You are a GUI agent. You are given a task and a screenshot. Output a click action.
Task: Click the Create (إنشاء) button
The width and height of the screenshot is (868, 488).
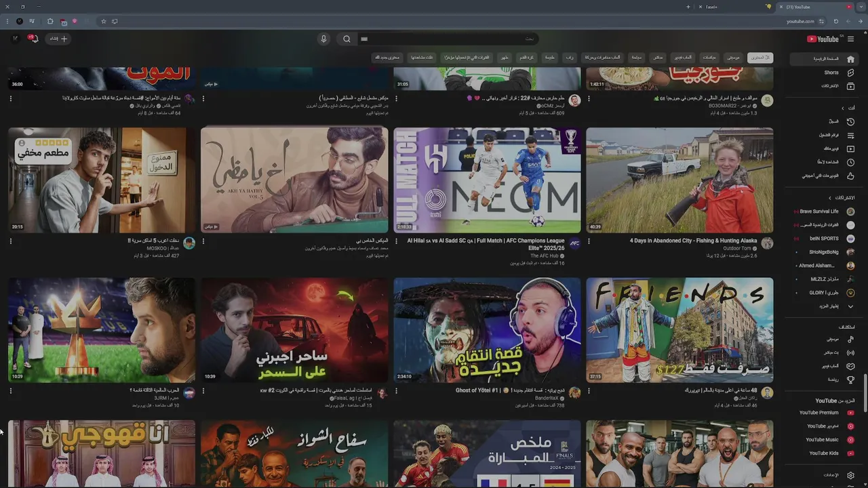[x=58, y=39]
